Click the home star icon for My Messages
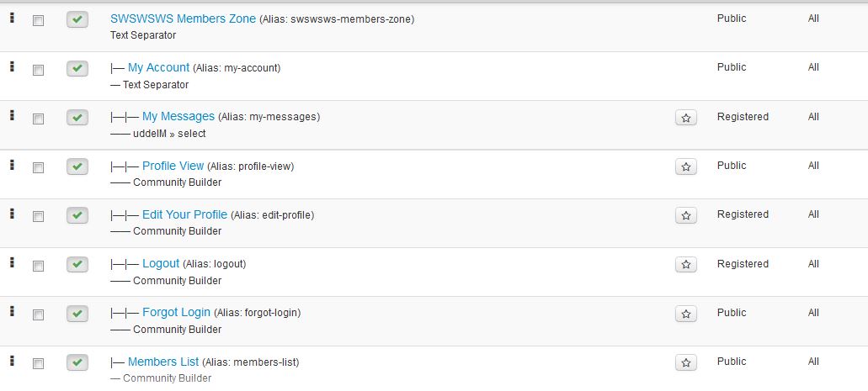The width and height of the screenshot is (868, 391). coord(686,118)
